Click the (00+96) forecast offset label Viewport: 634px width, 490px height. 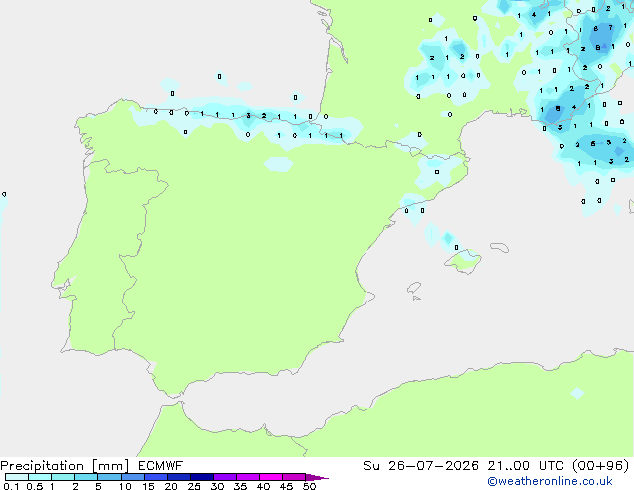point(601,466)
